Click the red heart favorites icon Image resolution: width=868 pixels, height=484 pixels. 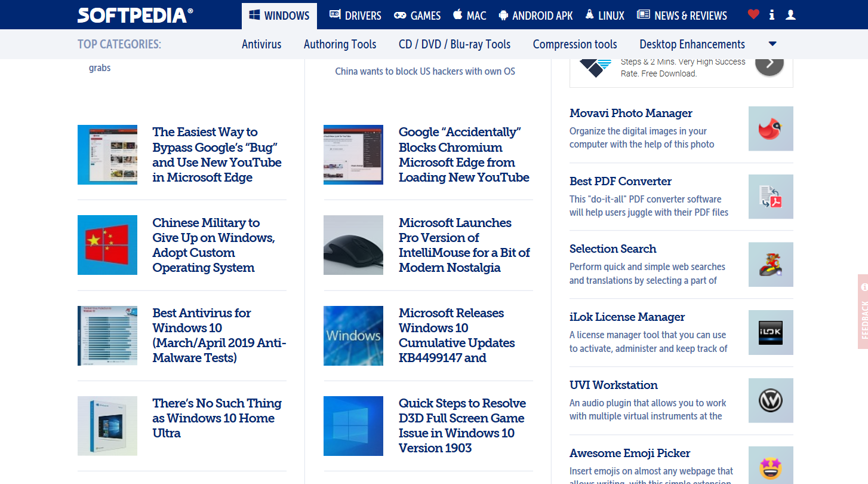[x=753, y=14]
